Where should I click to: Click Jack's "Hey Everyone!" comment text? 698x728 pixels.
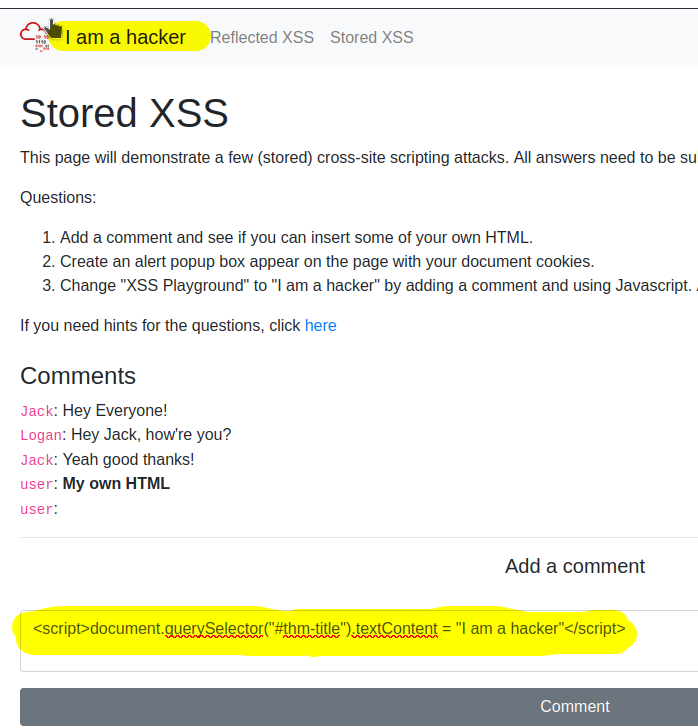click(115, 411)
